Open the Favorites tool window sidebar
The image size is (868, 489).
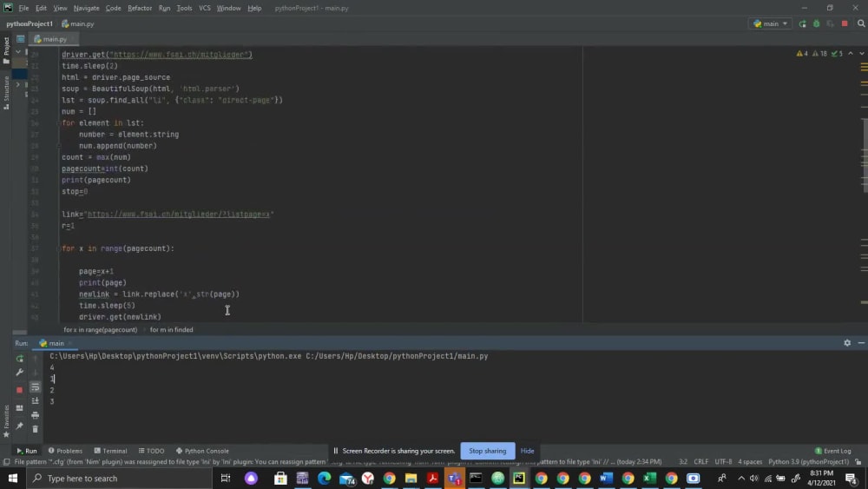click(6, 421)
